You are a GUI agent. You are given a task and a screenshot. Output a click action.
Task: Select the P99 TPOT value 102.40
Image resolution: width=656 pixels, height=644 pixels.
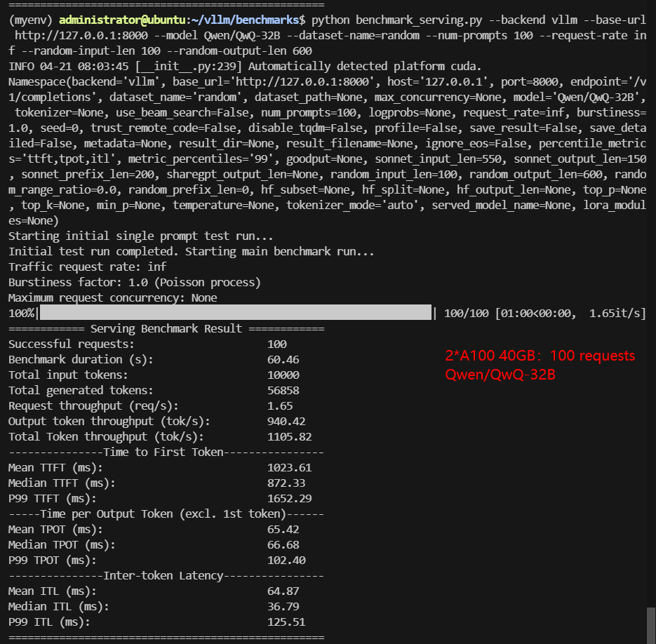point(286,561)
